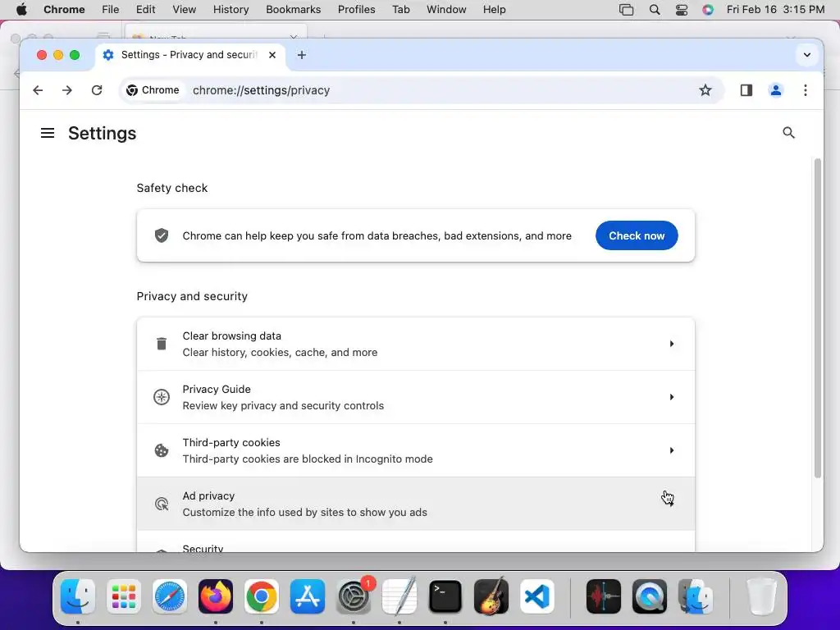Screen dimensions: 840x630
Task: Select the Settings - Privacy and security tab
Action: click(x=189, y=55)
